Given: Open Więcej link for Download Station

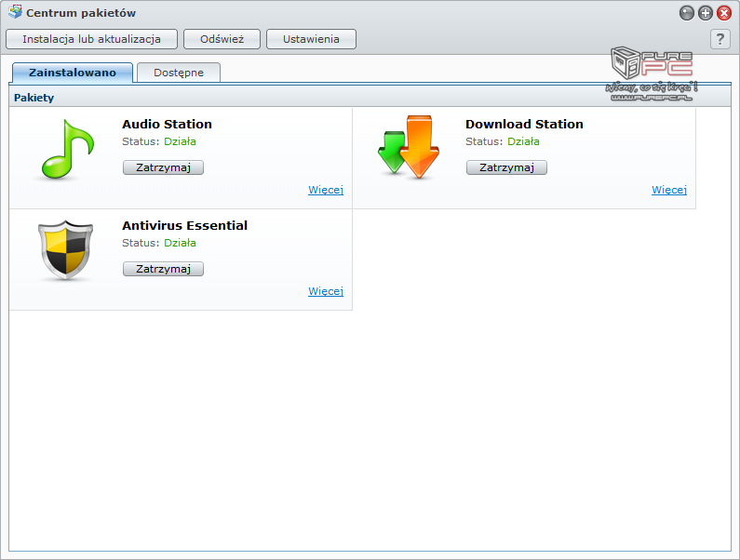Looking at the screenshot, I should tap(669, 190).
